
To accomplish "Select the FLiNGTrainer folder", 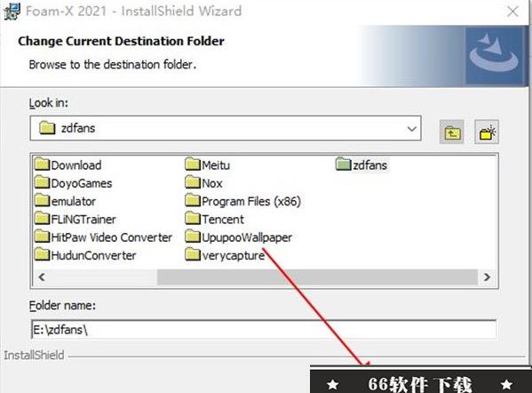I will (x=75, y=219).
